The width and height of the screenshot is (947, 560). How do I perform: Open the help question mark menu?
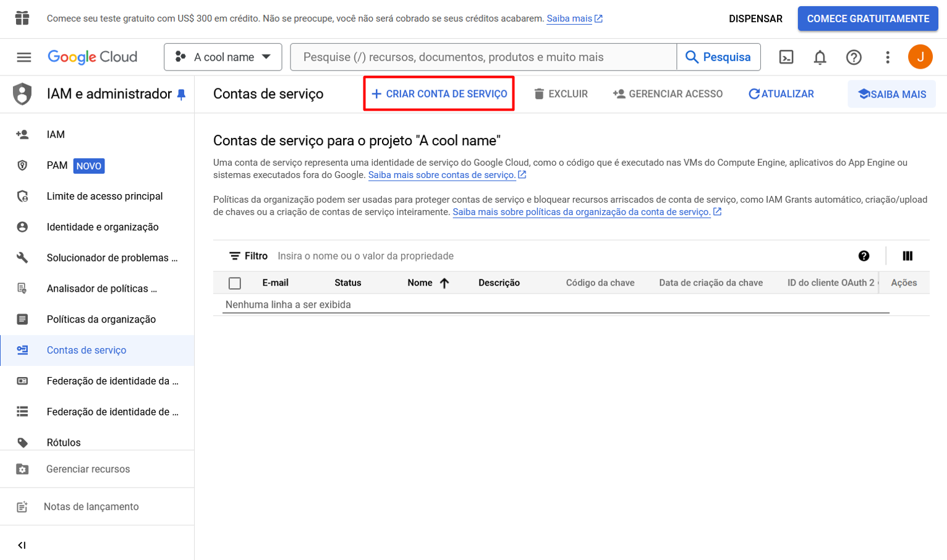pyautogui.click(x=854, y=57)
